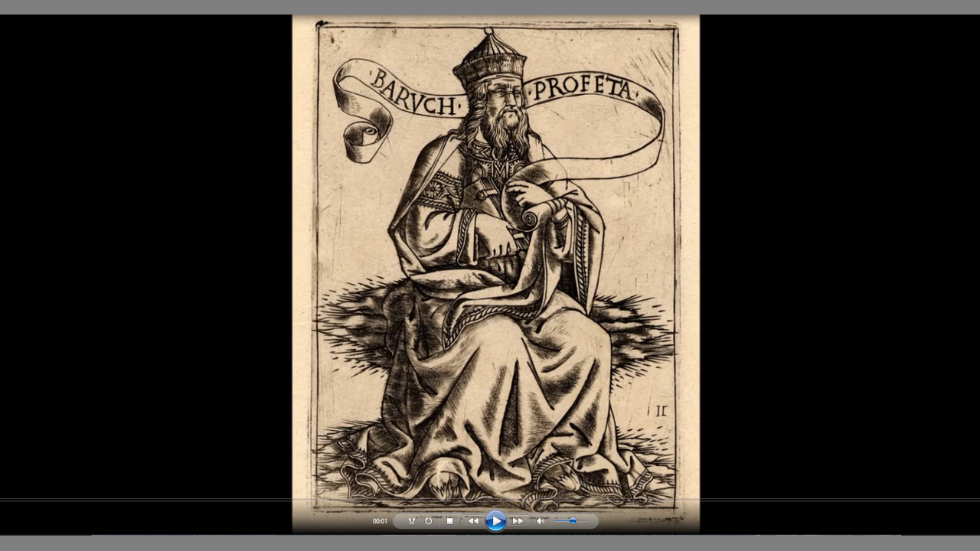Skip to the next track
This screenshot has width=980, height=551.
pos(518,521)
